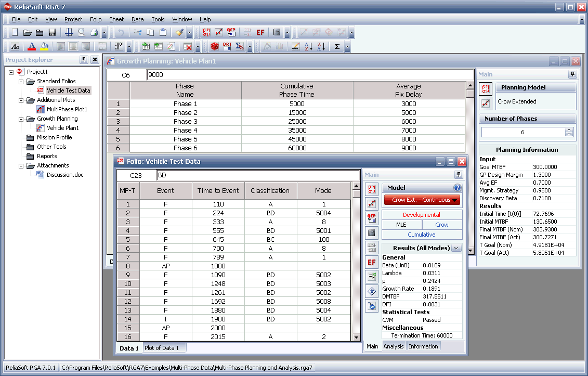
Task: Click the Format Painter brush icon
Action: click(180, 32)
